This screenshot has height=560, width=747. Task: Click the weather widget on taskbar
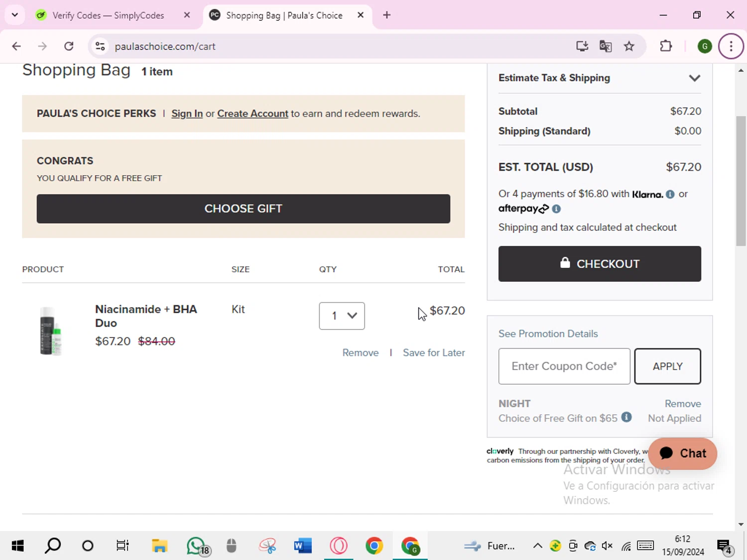pos(489,546)
